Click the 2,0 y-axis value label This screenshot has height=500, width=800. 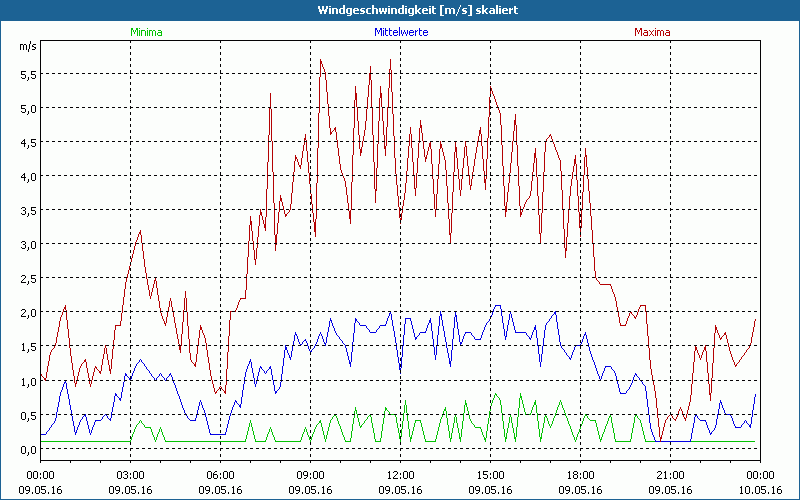click(x=27, y=313)
